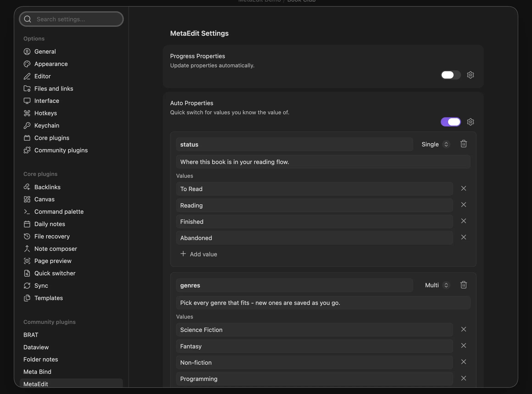The image size is (532, 394).
Task: Click the Note composer merge icon
Action: click(27, 249)
